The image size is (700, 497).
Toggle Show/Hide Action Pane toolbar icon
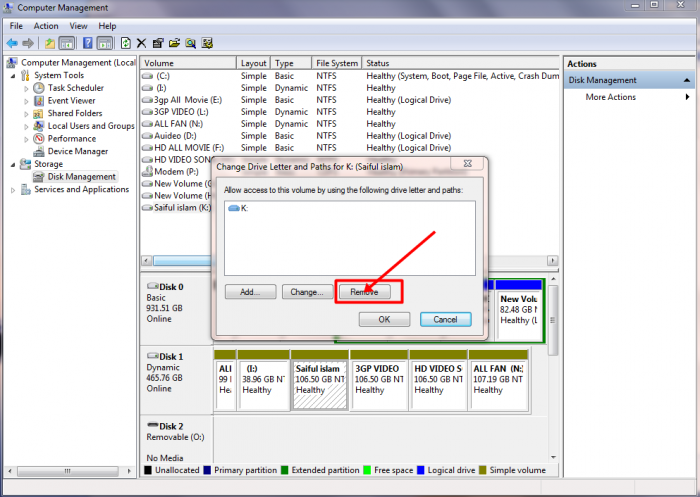[x=105, y=43]
